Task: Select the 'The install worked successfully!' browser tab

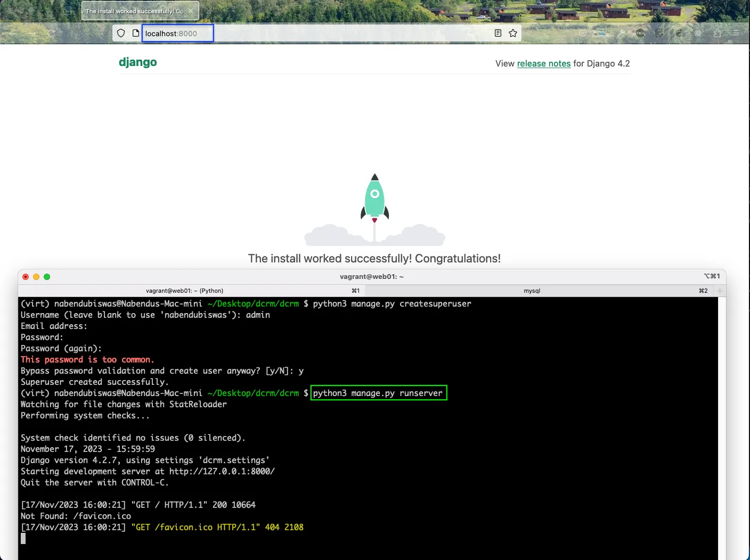Action: coord(140,11)
